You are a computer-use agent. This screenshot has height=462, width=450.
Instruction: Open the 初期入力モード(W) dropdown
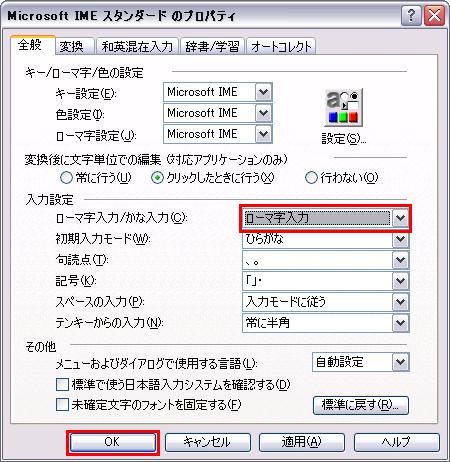tap(400, 239)
